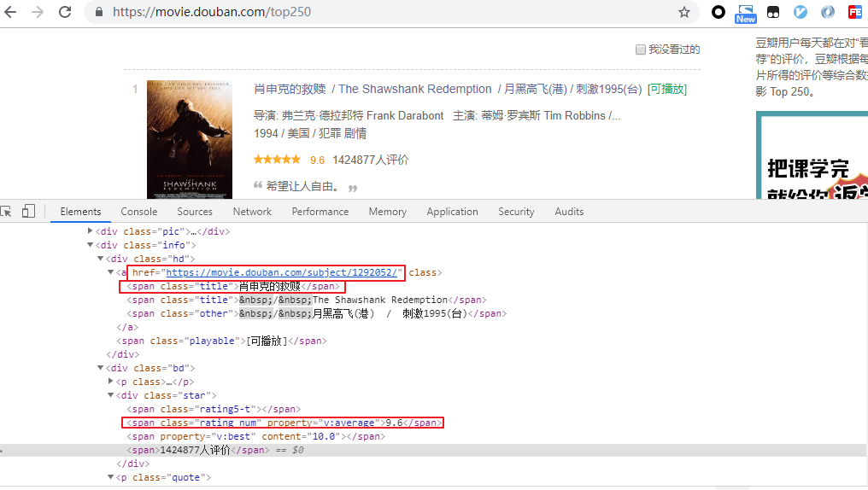
Task: Open the Memory tab
Action: (388, 211)
